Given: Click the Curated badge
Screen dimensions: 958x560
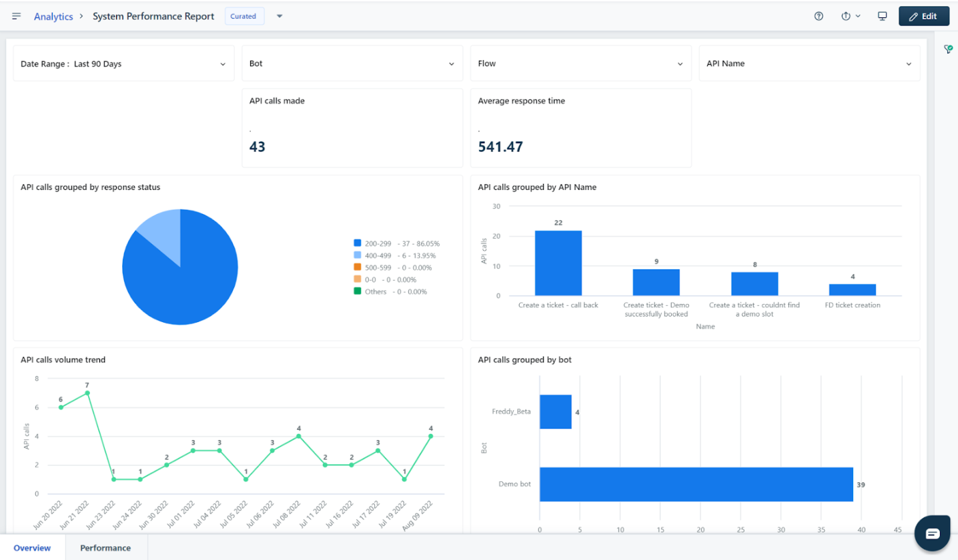Looking at the screenshot, I should coord(244,17).
